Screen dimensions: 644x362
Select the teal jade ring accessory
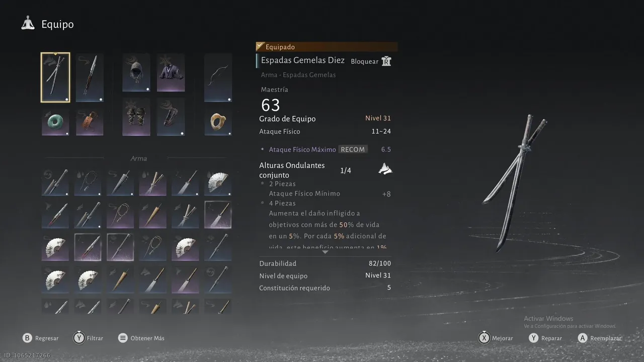pos(55,122)
